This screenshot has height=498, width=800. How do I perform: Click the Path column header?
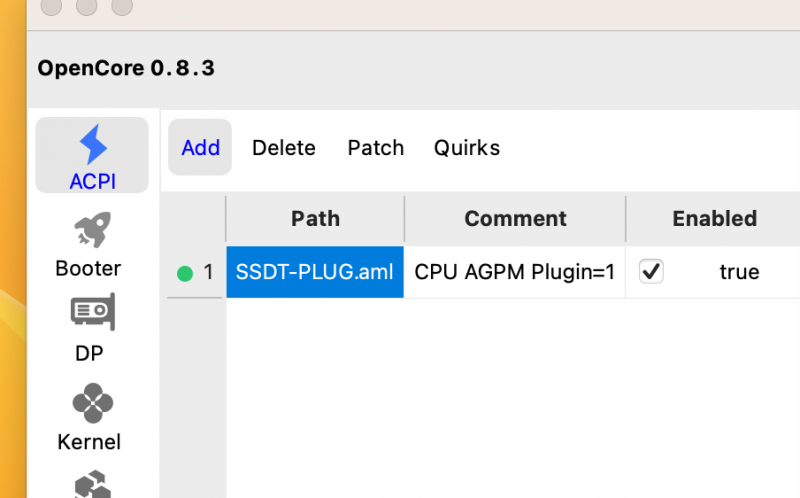tap(315, 219)
